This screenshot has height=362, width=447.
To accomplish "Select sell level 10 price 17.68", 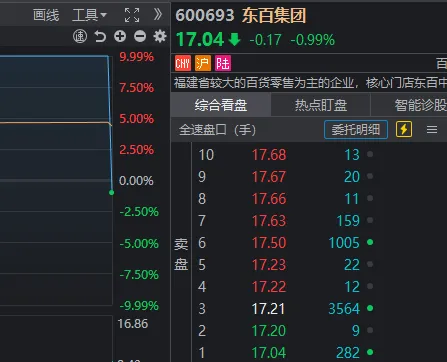I will tap(269, 155).
